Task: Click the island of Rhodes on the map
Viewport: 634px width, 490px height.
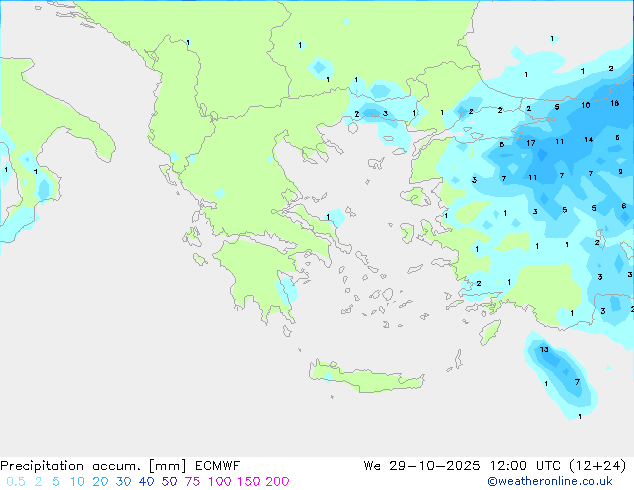Action: tap(490, 332)
